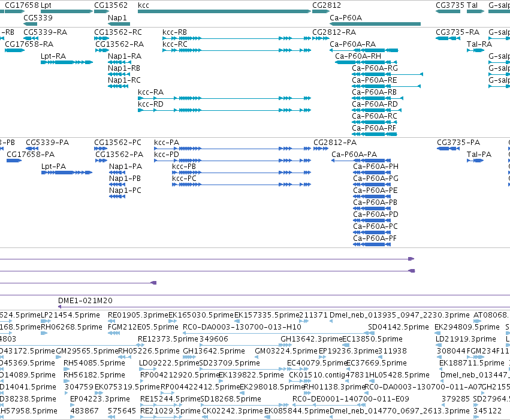Select EST GH13642.3prime

point(311,339)
